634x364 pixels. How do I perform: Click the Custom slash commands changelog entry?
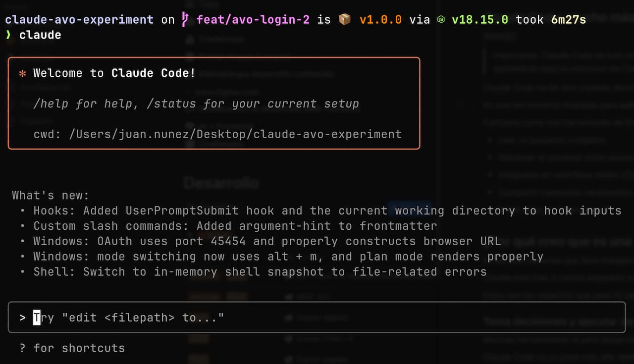click(x=235, y=226)
